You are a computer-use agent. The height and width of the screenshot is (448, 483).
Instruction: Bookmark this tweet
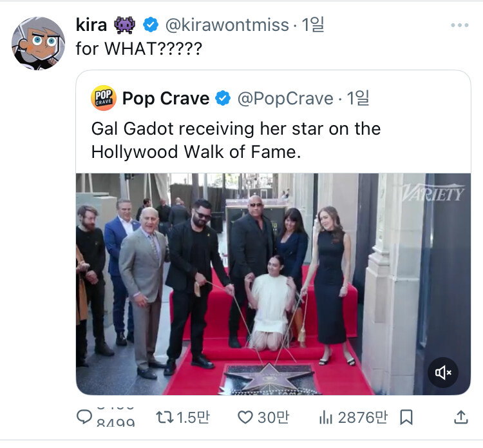tap(406, 418)
